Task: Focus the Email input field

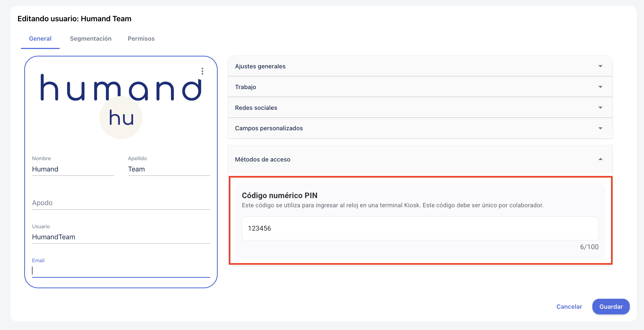Action: pos(121,271)
